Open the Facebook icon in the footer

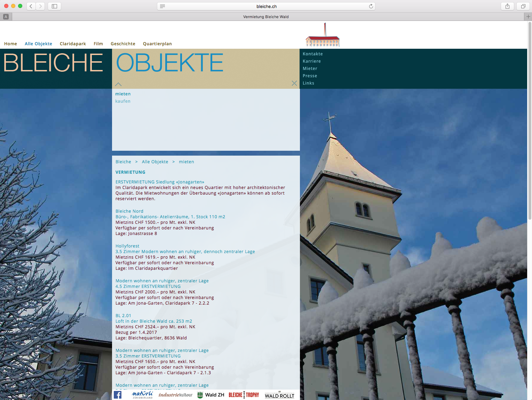[x=118, y=395]
